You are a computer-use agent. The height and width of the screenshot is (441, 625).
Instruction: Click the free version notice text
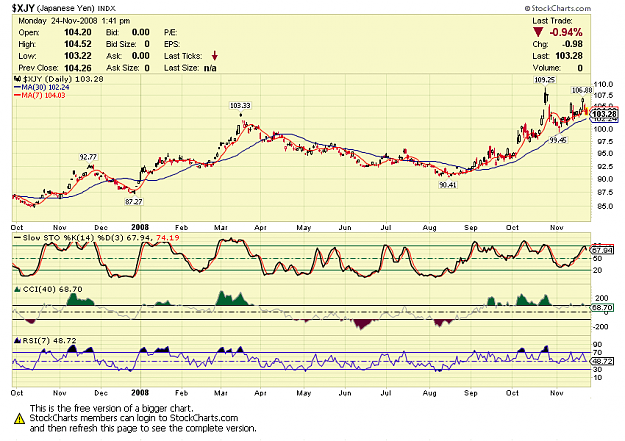(x=143, y=419)
